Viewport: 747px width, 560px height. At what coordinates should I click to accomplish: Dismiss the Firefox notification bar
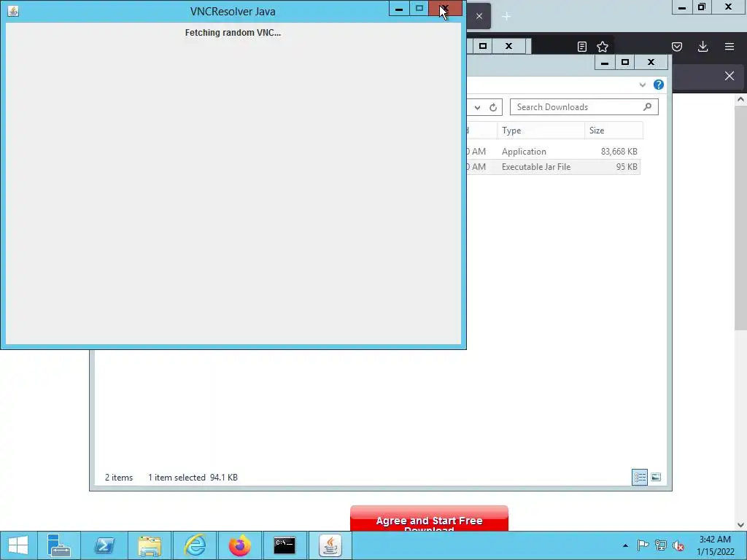pyautogui.click(x=729, y=76)
